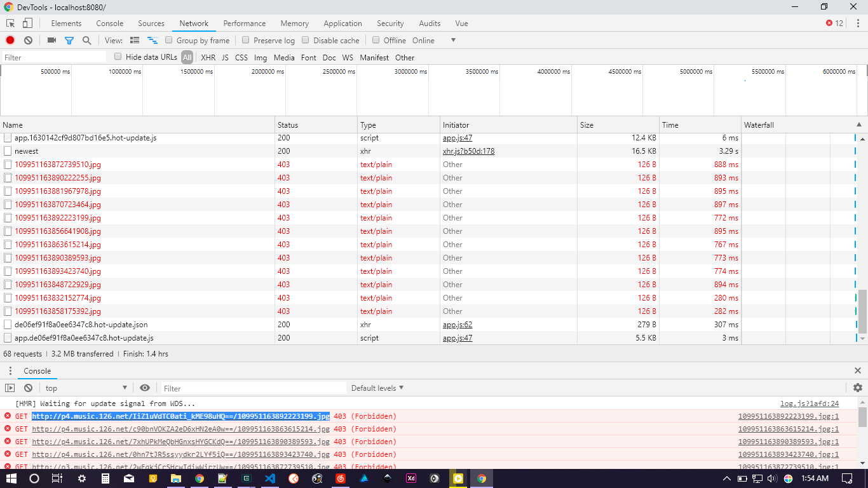Open Windows Start menu
Image resolution: width=868 pixels, height=488 pixels.
point(11,478)
